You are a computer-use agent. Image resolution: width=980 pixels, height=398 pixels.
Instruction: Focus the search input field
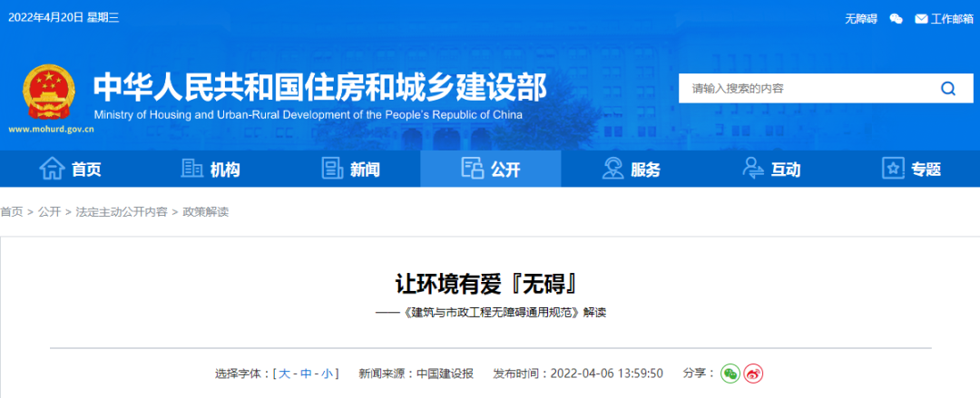coord(807,89)
